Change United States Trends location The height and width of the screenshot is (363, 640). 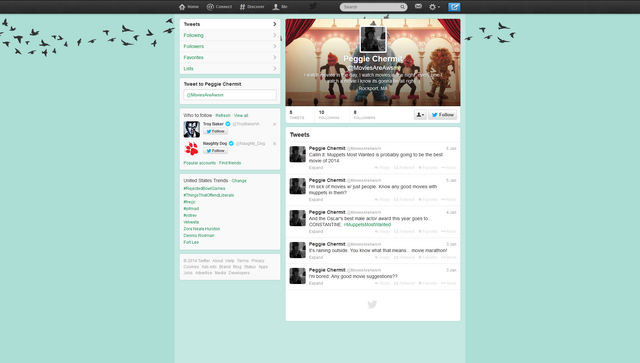click(239, 180)
